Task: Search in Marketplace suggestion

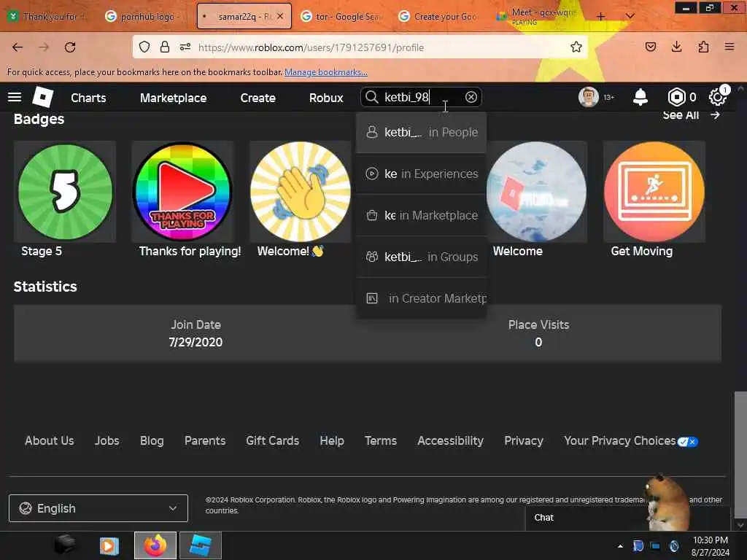Action: tap(421, 215)
